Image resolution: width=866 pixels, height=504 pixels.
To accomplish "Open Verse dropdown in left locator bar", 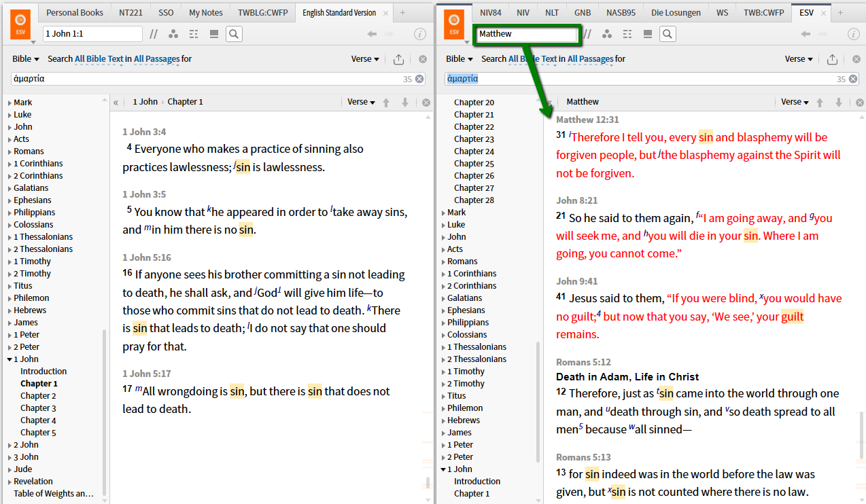I will (361, 102).
